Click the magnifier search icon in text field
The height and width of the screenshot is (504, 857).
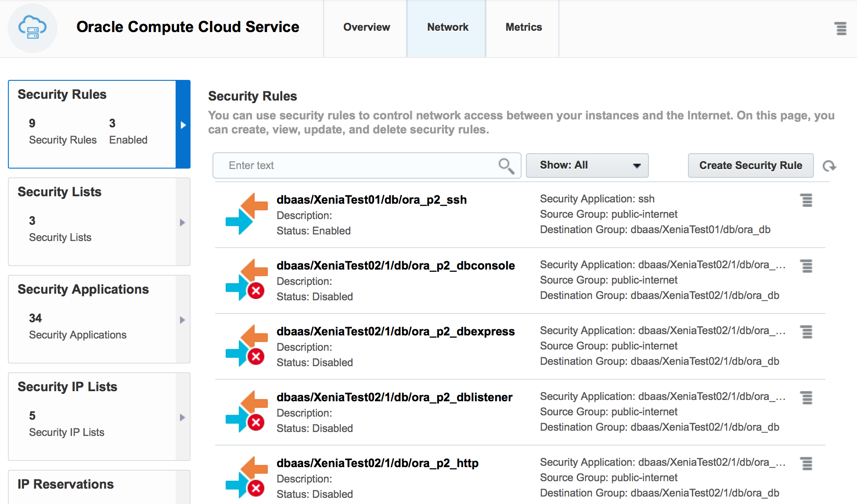506,166
